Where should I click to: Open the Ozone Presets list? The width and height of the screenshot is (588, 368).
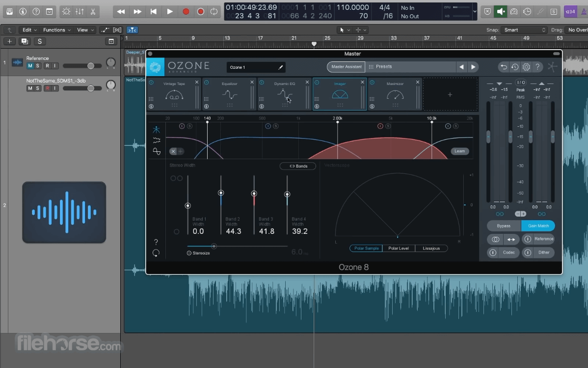coord(380,66)
